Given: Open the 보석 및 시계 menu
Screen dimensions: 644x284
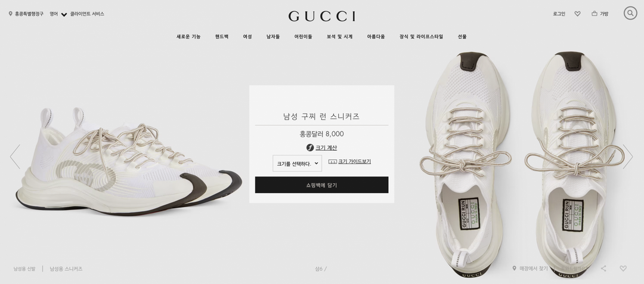Looking at the screenshot, I should [x=340, y=36].
